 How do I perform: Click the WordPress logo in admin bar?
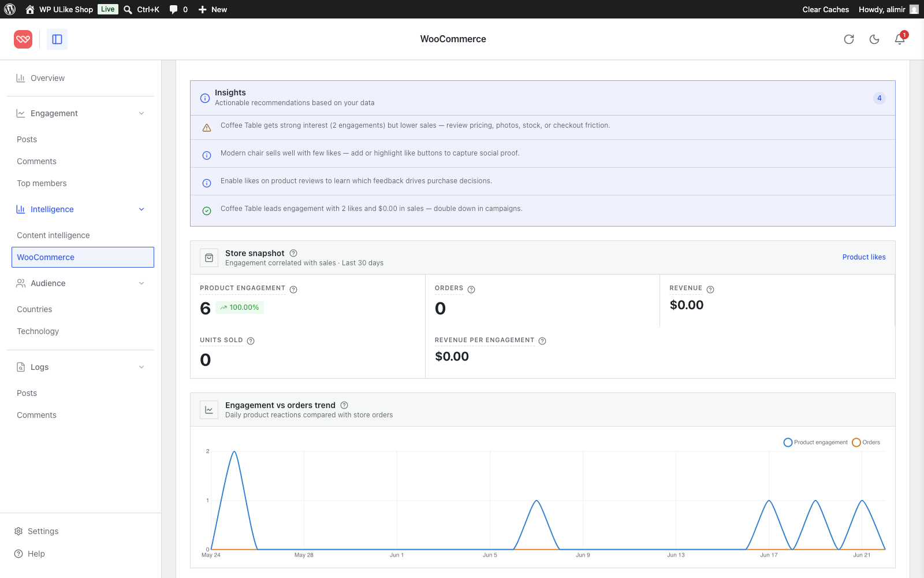(x=10, y=9)
